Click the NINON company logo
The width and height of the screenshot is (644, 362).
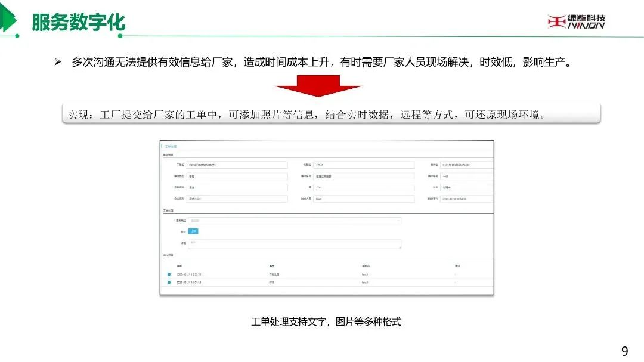[576, 21]
